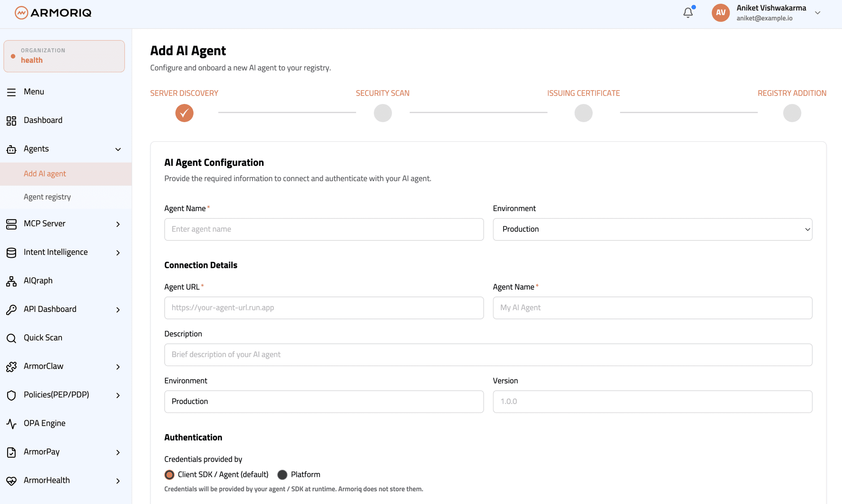
Task: Click the Menu label in sidebar
Action: point(34,91)
